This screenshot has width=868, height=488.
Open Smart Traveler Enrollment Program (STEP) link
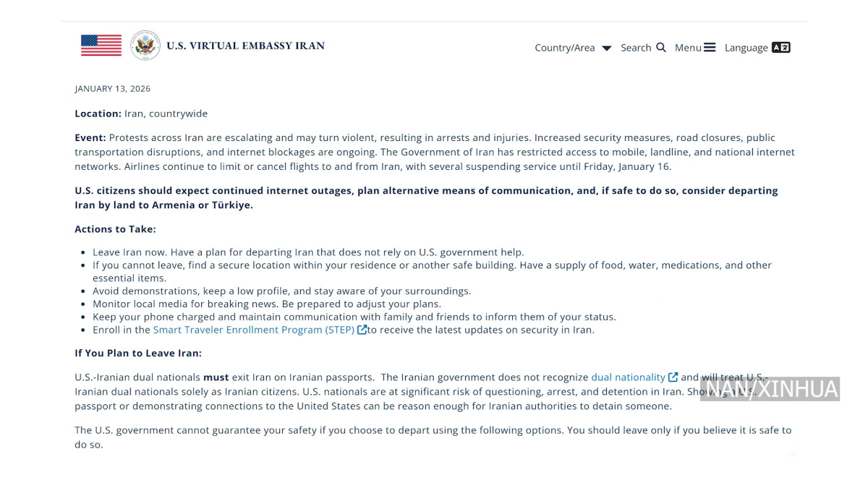coord(254,330)
